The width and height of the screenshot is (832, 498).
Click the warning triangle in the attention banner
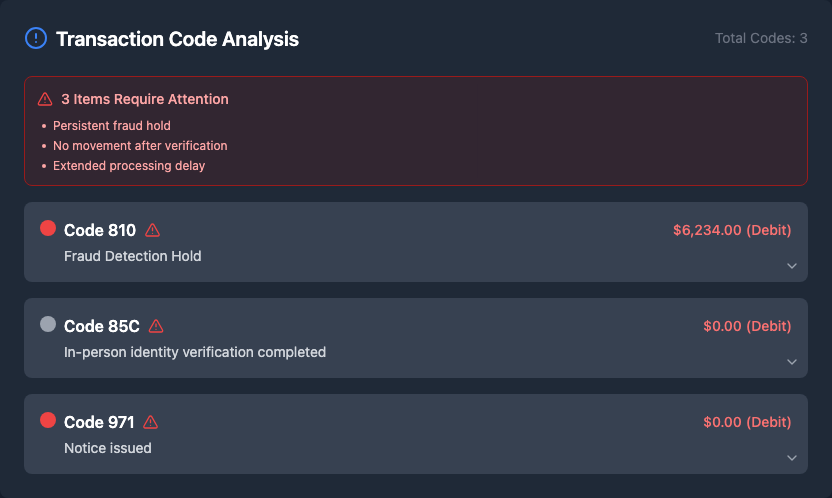coord(45,99)
